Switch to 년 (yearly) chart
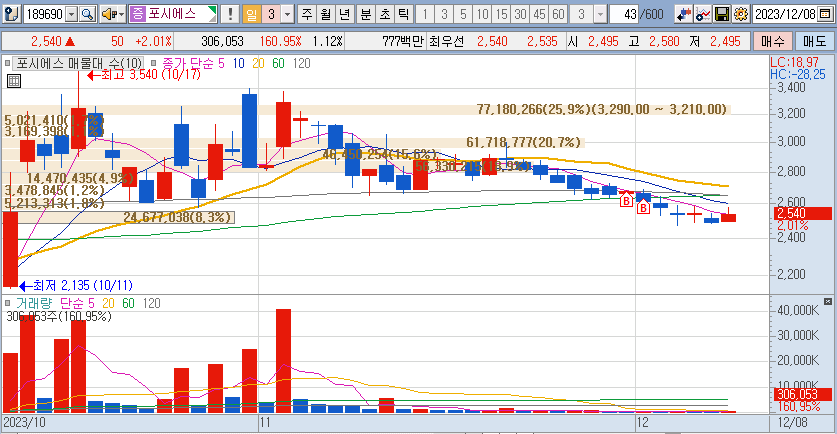 344,14
